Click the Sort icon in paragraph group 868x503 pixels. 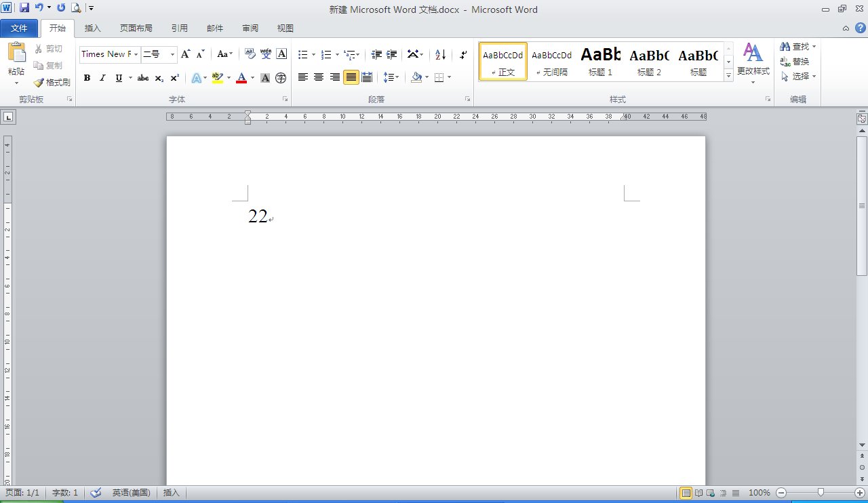tap(440, 54)
